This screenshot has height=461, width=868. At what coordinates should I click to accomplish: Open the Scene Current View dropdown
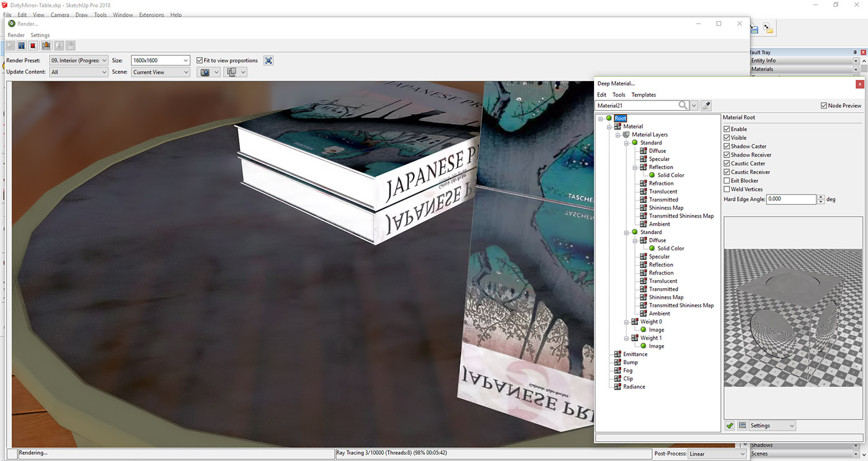point(161,72)
